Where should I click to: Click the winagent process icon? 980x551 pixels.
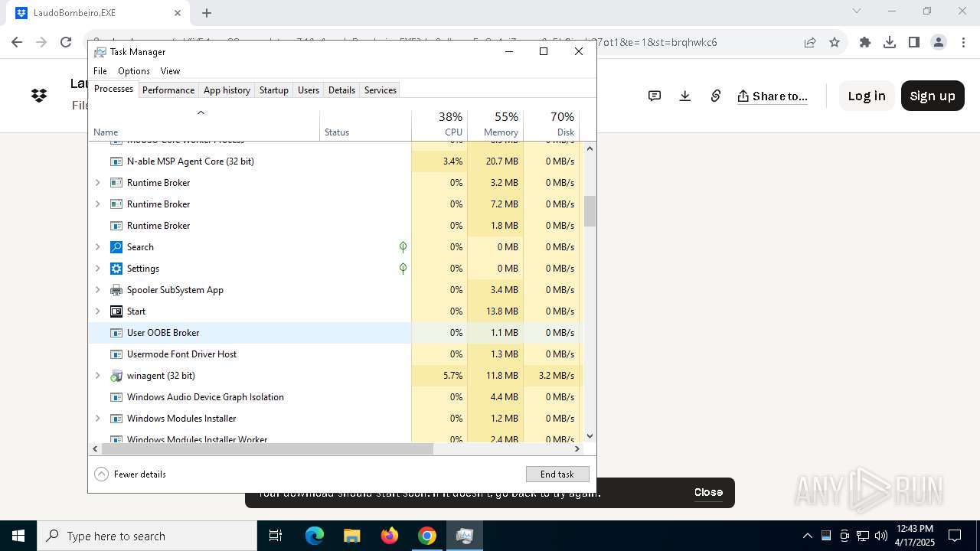coord(116,376)
